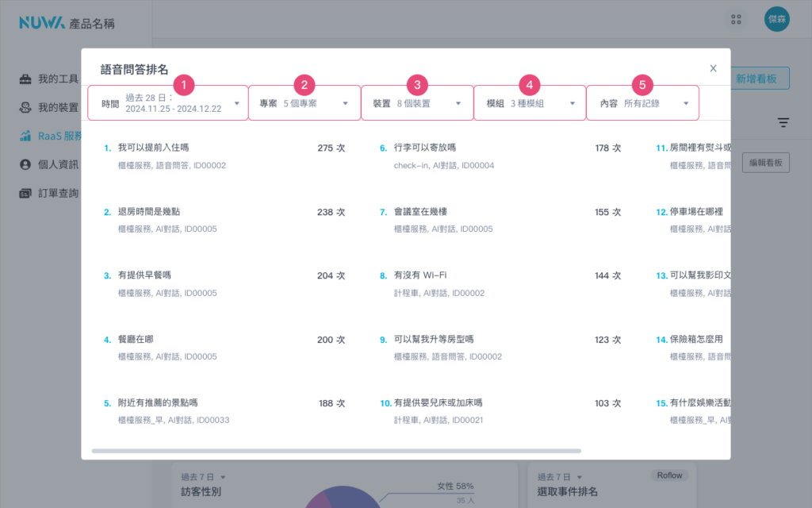This screenshot has height=508, width=812.
Task: Click the 178 次 count
Action: tap(608, 148)
